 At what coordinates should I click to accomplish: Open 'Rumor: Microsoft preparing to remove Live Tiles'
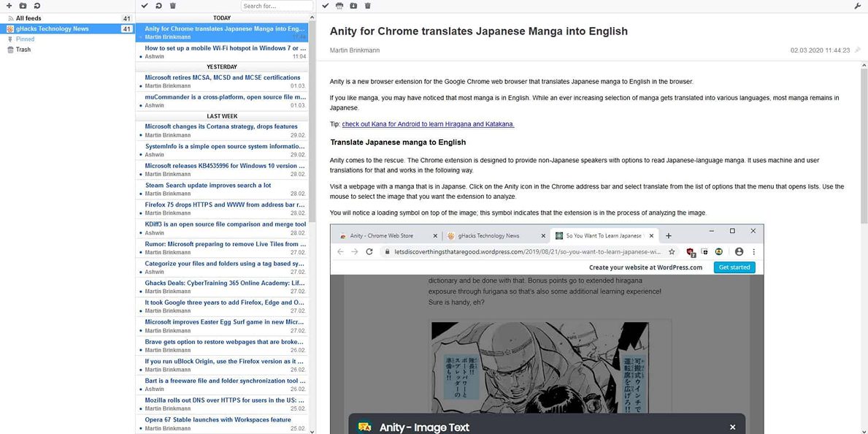point(222,248)
